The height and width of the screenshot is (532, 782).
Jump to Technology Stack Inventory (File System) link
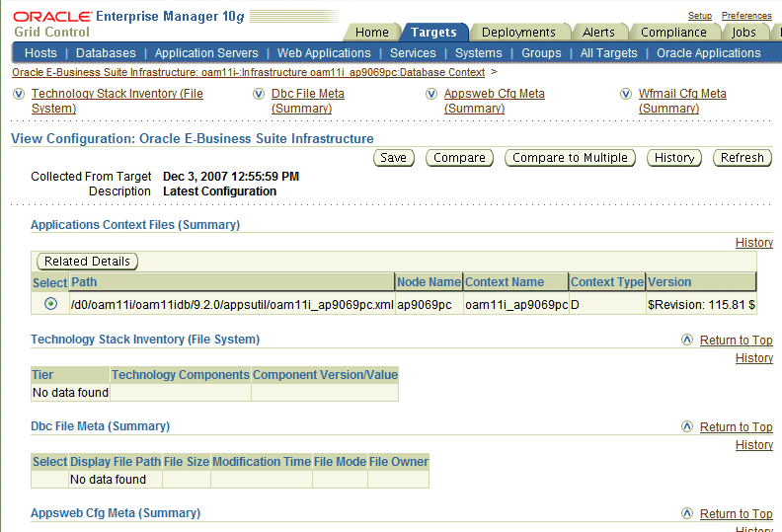tap(117, 102)
